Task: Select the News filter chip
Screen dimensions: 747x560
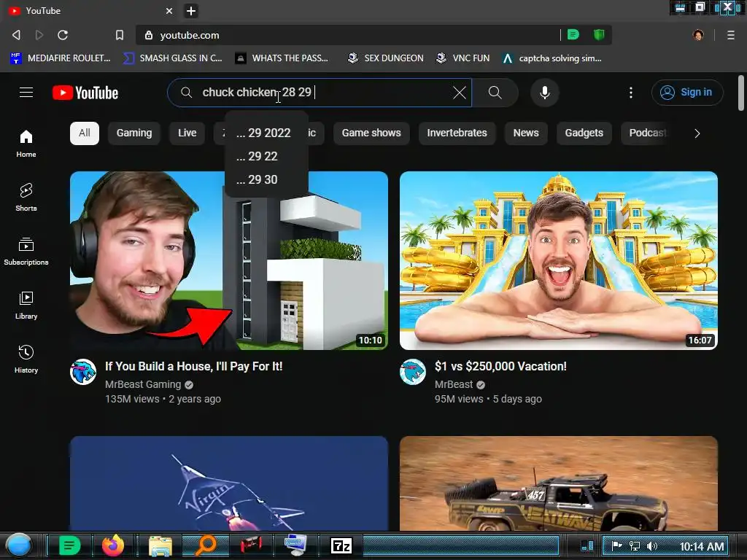Action: 526,133
